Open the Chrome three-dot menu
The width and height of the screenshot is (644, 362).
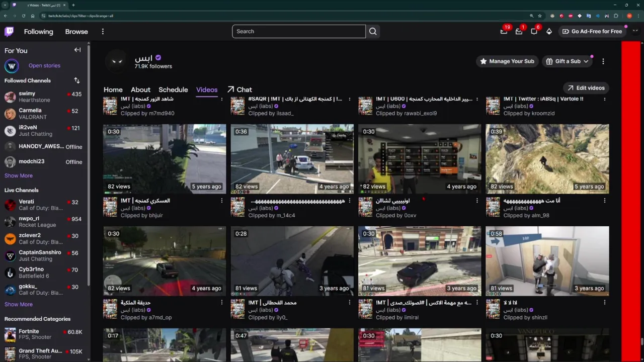coord(638,16)
